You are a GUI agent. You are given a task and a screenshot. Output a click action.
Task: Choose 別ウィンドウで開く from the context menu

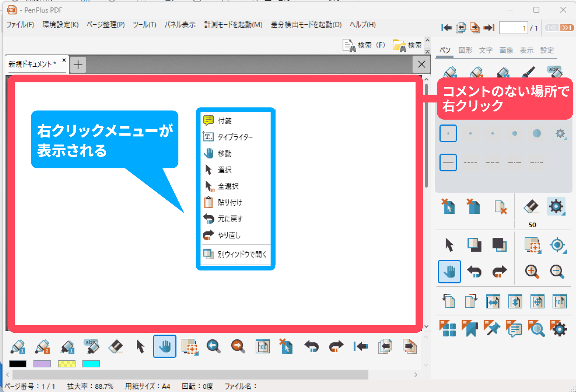click(235, 254)
